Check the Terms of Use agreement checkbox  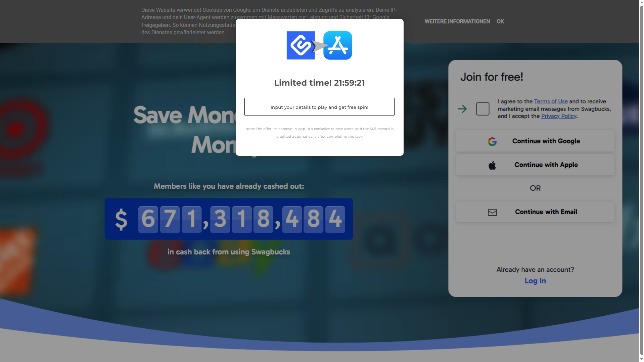pos(482,109)
